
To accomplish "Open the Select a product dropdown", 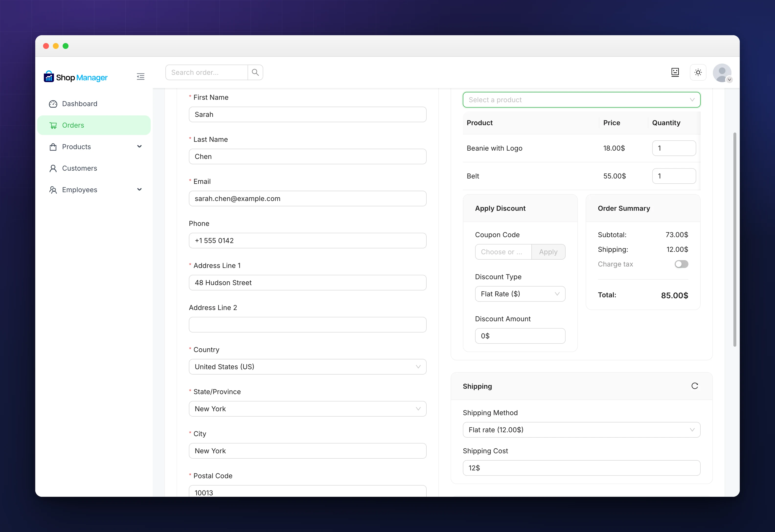I will [581, 100].
